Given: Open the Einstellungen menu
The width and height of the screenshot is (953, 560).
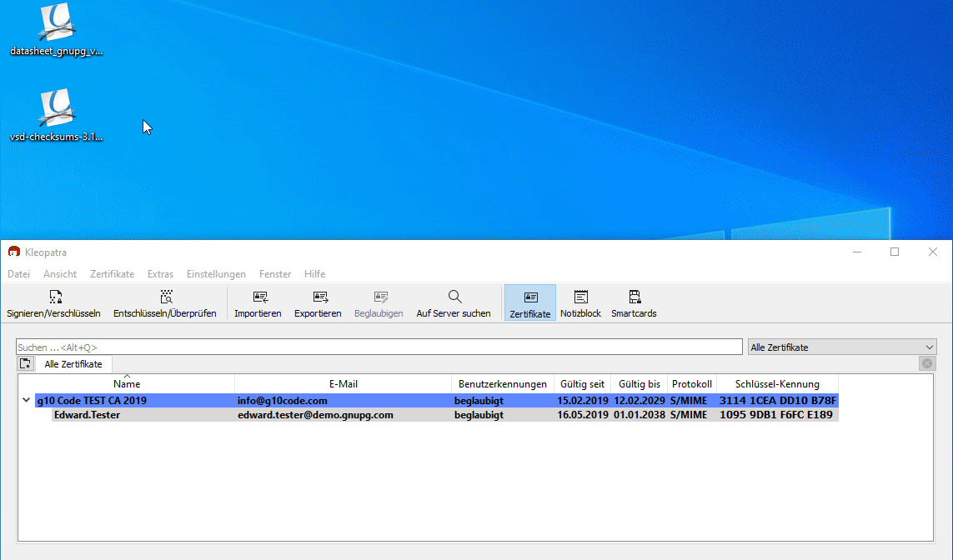Looking at the screenshot, I should (217, 274).
